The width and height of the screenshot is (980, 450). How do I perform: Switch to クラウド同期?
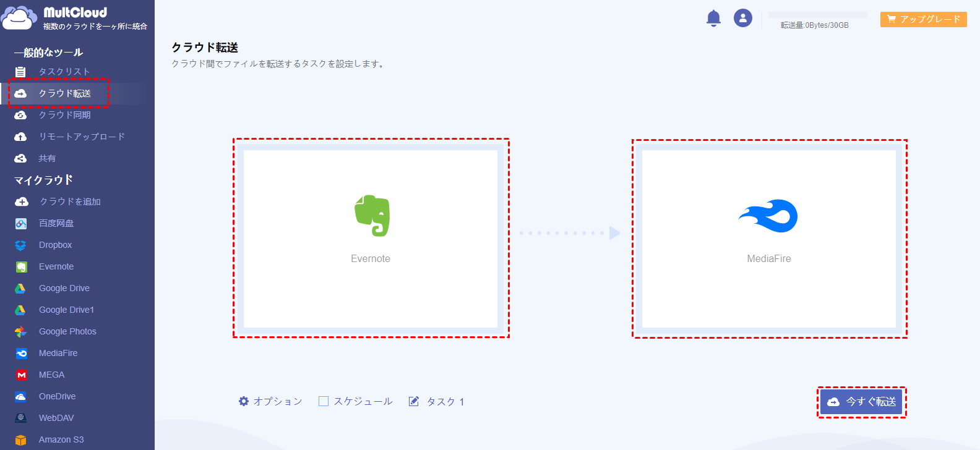(65, 115)
